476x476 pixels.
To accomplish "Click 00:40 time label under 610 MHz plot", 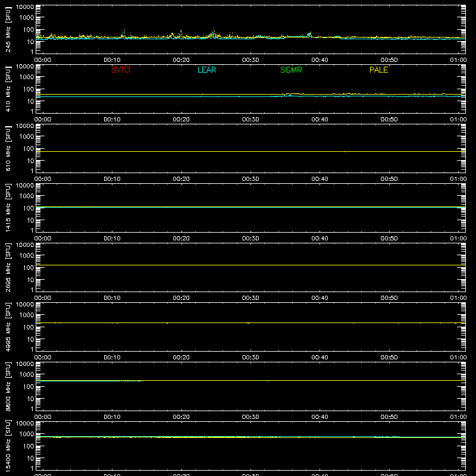I will [x=320, y=179].
